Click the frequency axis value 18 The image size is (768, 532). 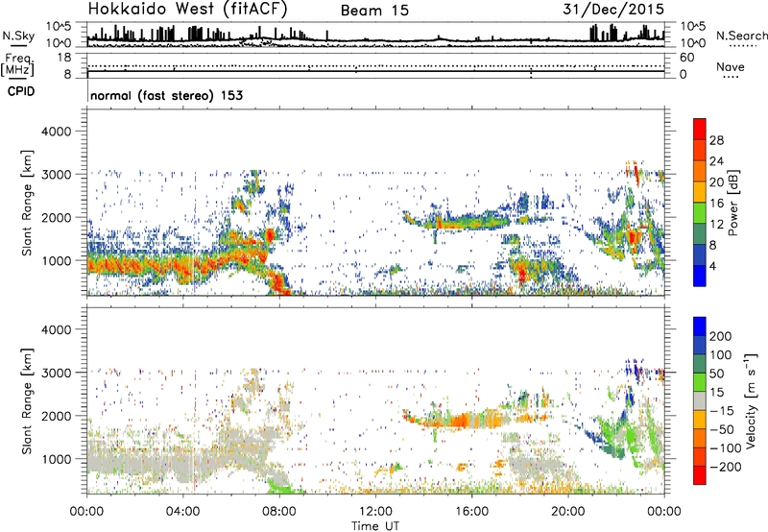pos(64,58)
